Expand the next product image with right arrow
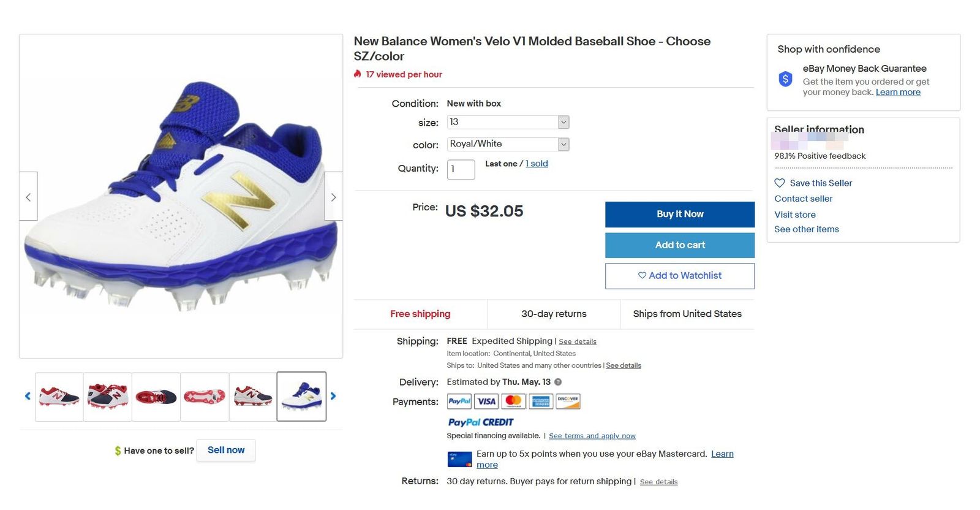This screenshot has height=510, width=980. coord(333,197)
